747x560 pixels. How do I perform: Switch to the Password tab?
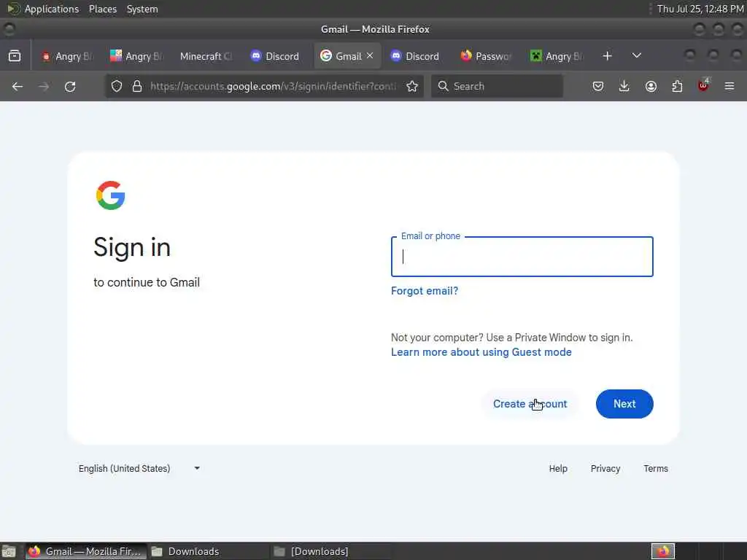[x=486, y=56]
